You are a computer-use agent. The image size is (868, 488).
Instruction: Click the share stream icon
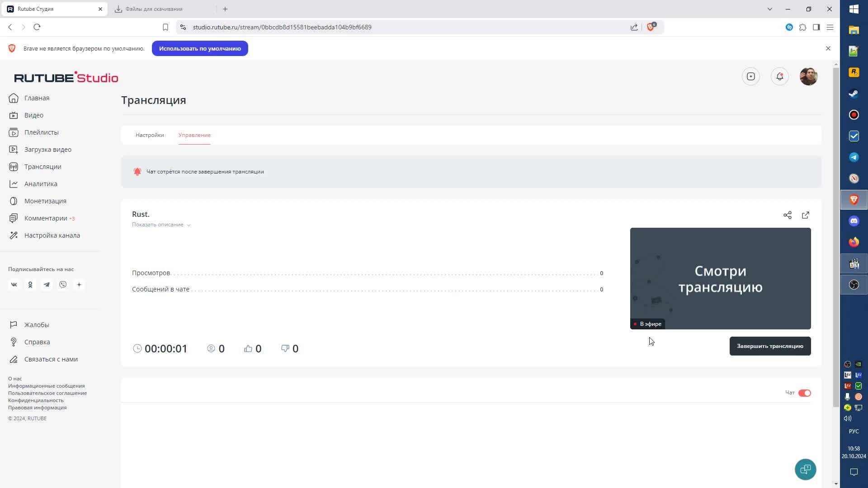coord(787,215)
